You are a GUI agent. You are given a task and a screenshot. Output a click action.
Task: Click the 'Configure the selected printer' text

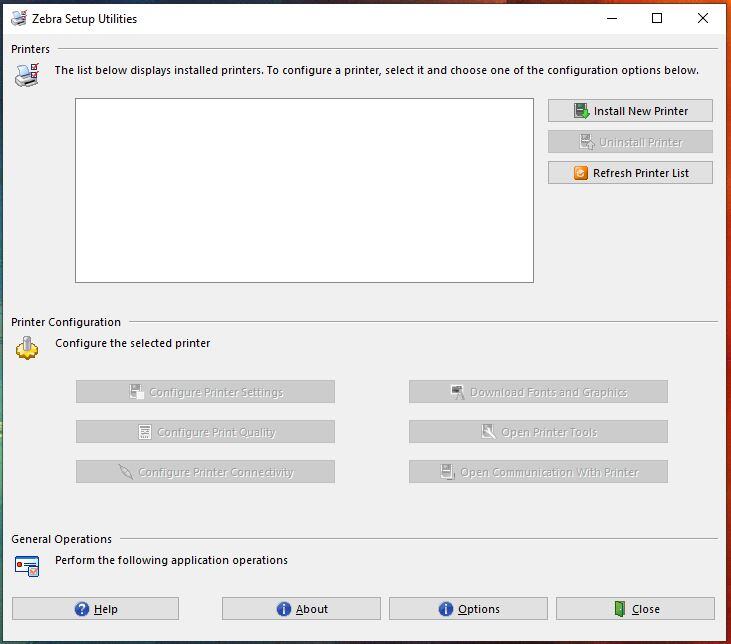tap(132, 343)
